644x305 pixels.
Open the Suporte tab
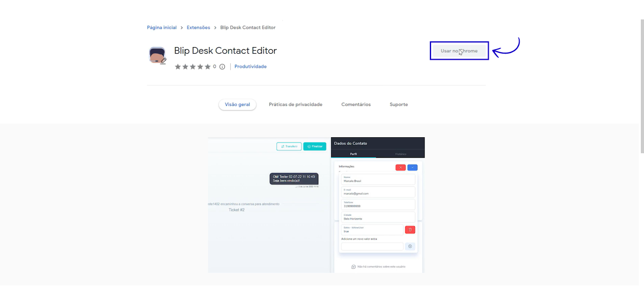coord(398,105)
